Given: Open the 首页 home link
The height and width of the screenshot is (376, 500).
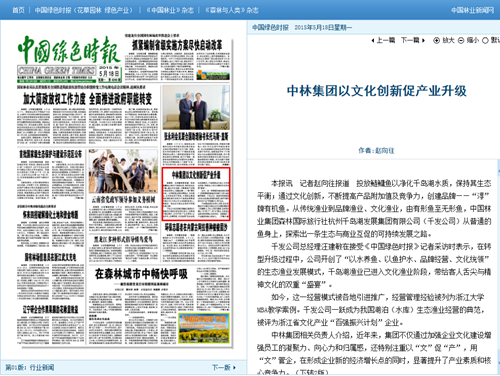Looking at the screenshot, I should point(18,10).
